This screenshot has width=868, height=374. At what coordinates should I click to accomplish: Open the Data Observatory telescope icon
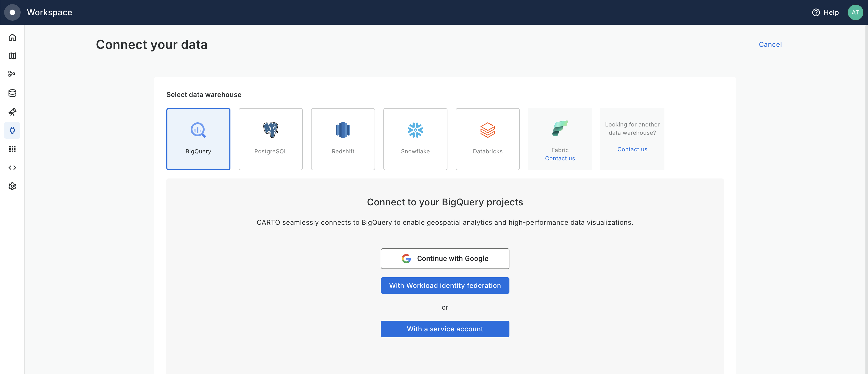(x=12, y=112)
